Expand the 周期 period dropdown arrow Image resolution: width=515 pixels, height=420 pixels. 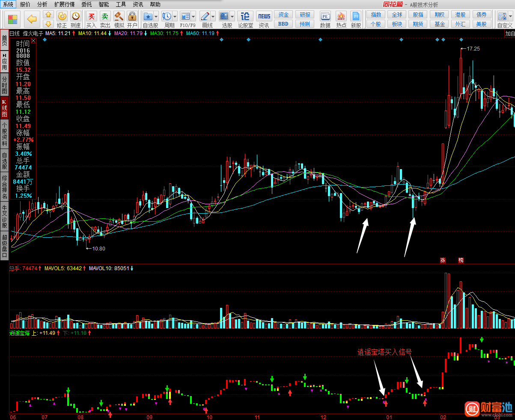[x=175, y=17]
